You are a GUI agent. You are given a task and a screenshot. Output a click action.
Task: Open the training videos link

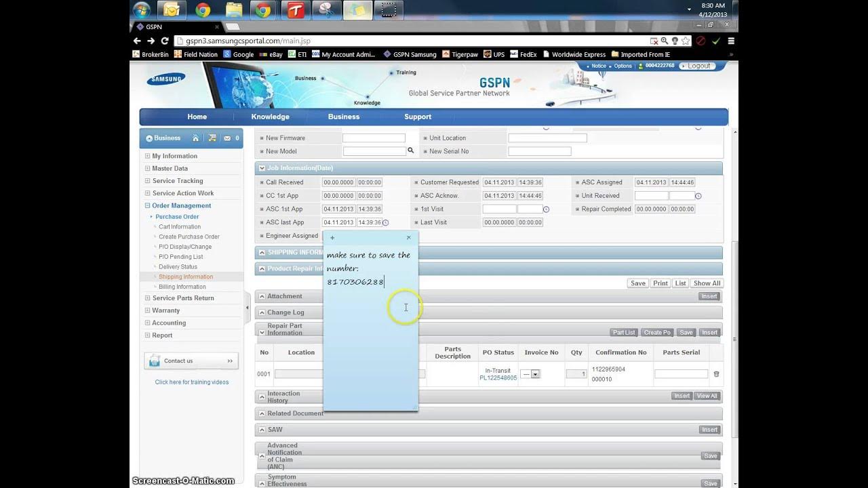tap(192, 382)
